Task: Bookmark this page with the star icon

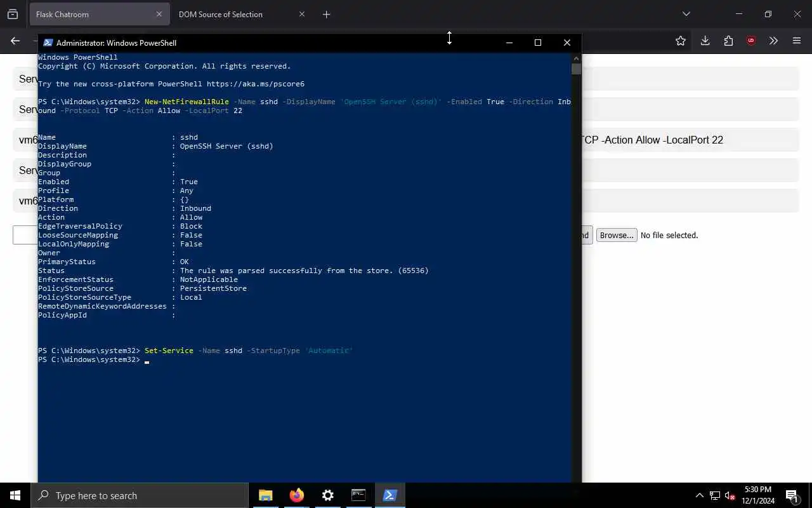Action: (681, 41)
